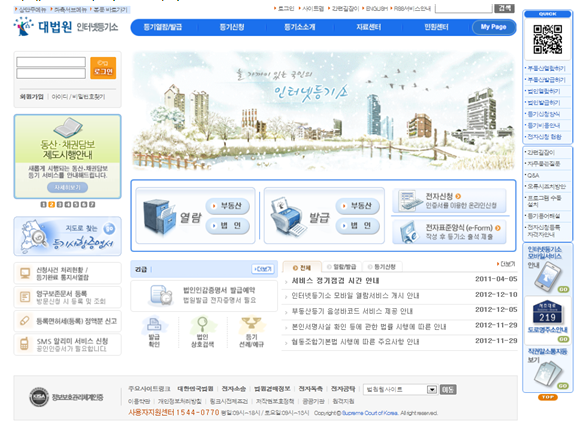
Task: Click the icon for 등록면허세 정액분 신고
Action: pos(25,321)
